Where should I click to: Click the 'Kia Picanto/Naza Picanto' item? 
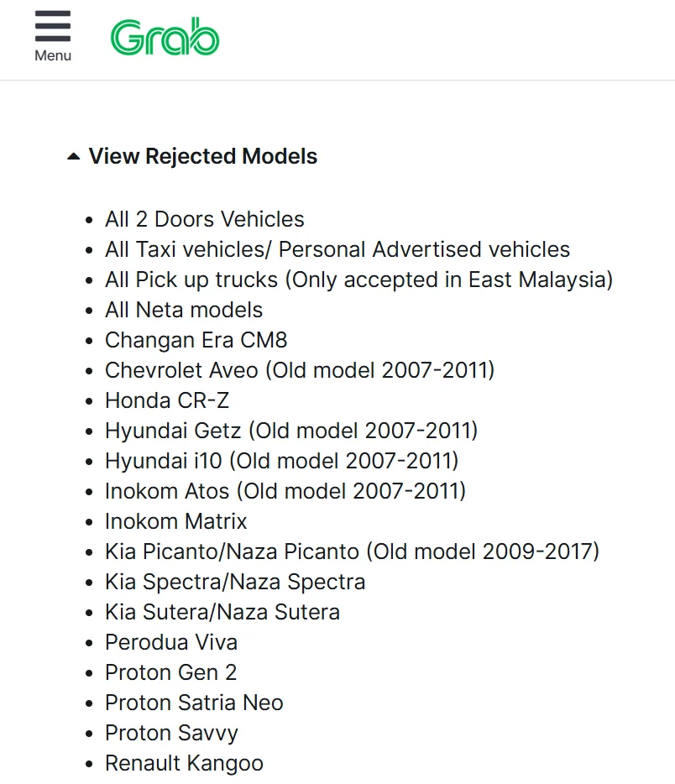352,552
